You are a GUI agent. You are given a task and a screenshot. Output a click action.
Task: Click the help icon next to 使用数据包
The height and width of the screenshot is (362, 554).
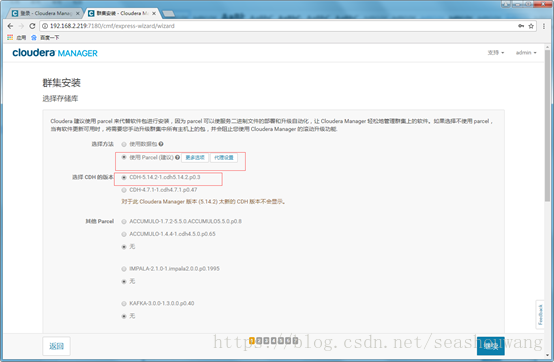[161, 144]
